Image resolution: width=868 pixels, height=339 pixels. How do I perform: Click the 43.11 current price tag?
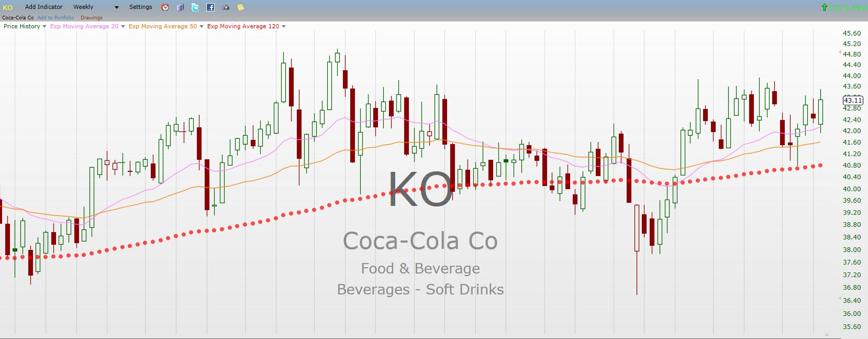(x=853, y=100)
